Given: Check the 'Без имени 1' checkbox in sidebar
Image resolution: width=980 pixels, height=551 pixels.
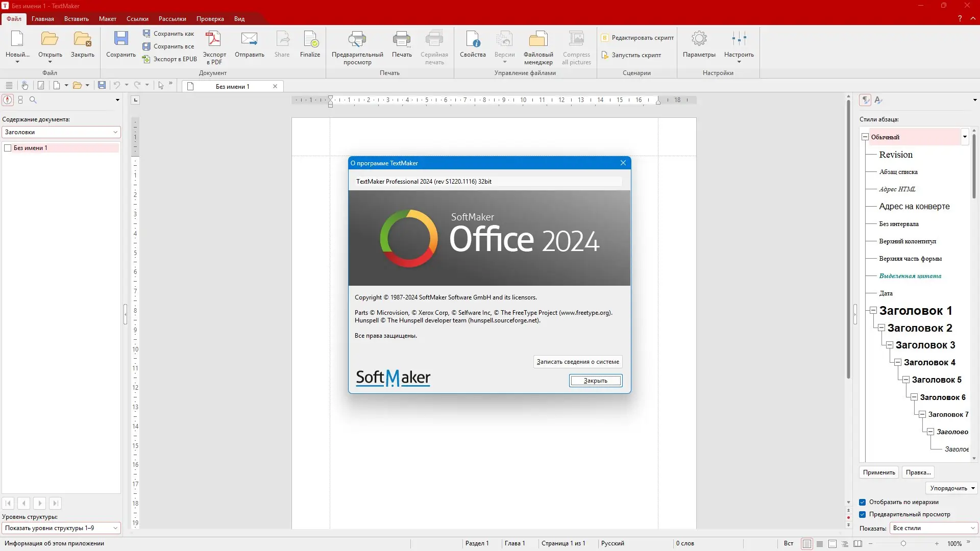Looking at the screenshot, I should click(x=8, y=148).
